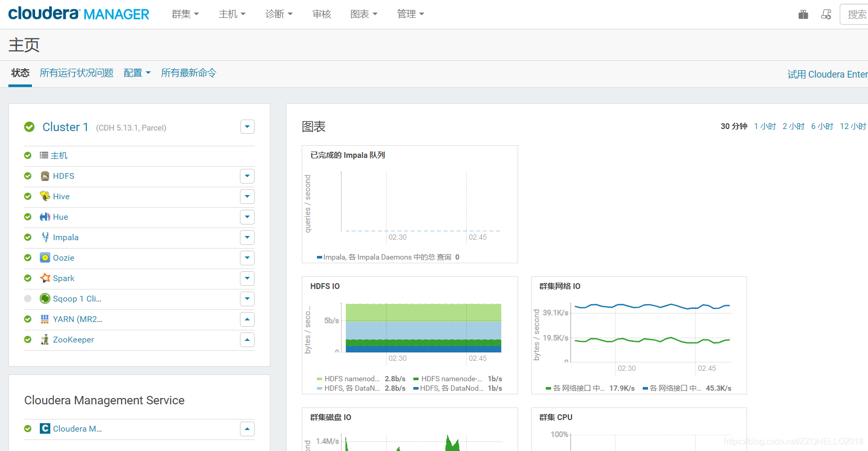Open Hue actions dropdown arrow
This screenshot has height=451, width=868.
[247, 217]
